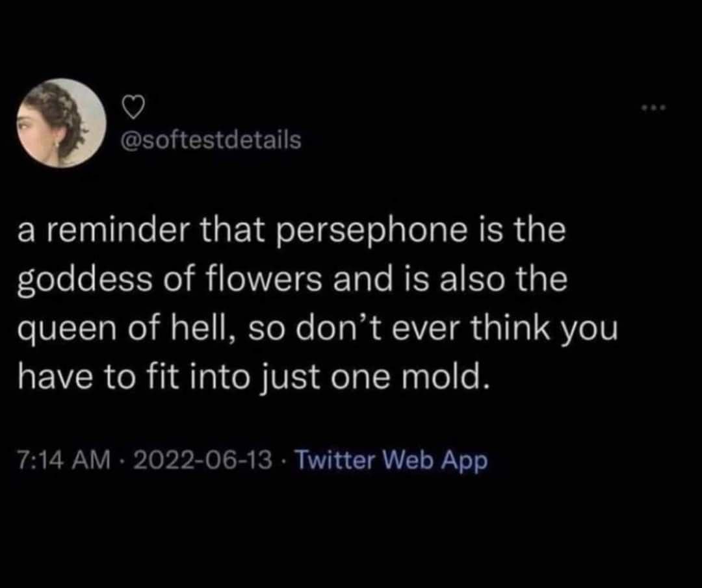The height and width of the screenshot is (588, 702).
Task: Open the profile picture avatar
Action: (62, 123)
